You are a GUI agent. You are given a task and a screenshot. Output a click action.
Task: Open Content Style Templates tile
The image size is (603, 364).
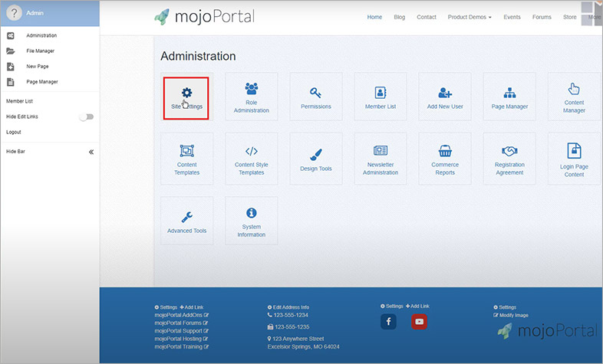251,159
